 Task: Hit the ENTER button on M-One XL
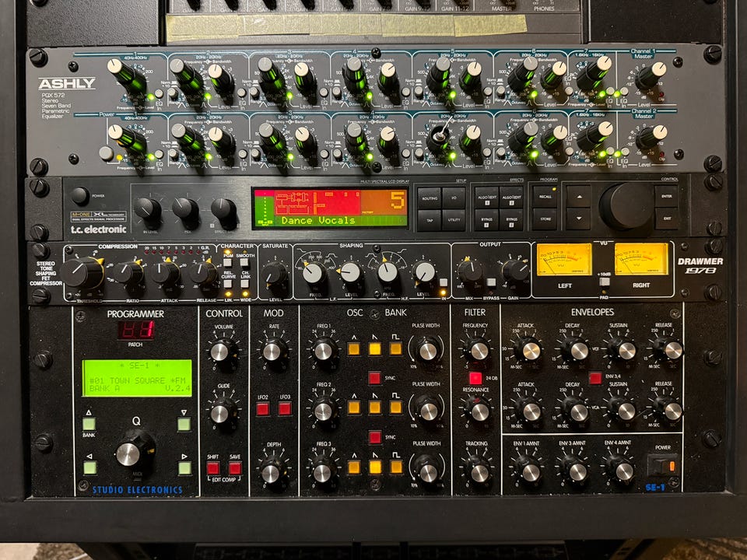click(666, 196)
